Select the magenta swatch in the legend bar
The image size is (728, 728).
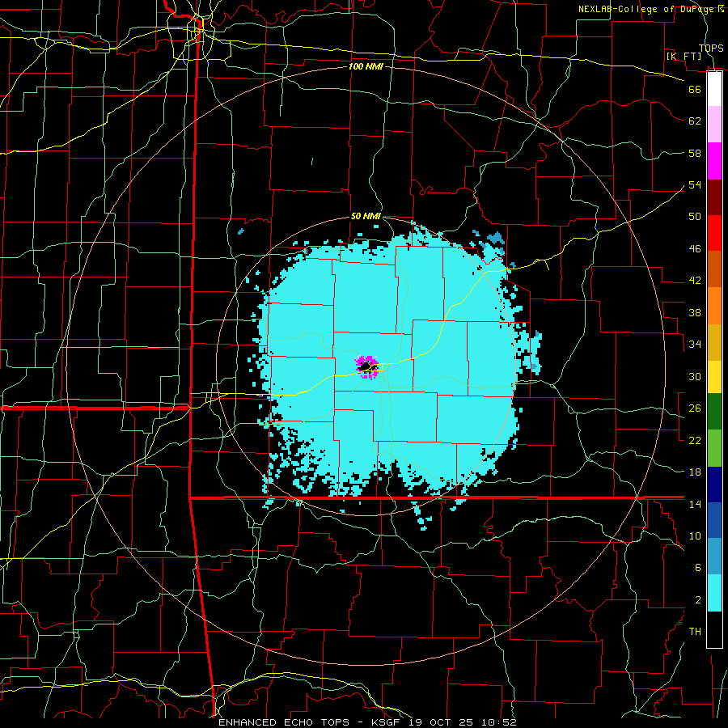(x=714, y=161)
